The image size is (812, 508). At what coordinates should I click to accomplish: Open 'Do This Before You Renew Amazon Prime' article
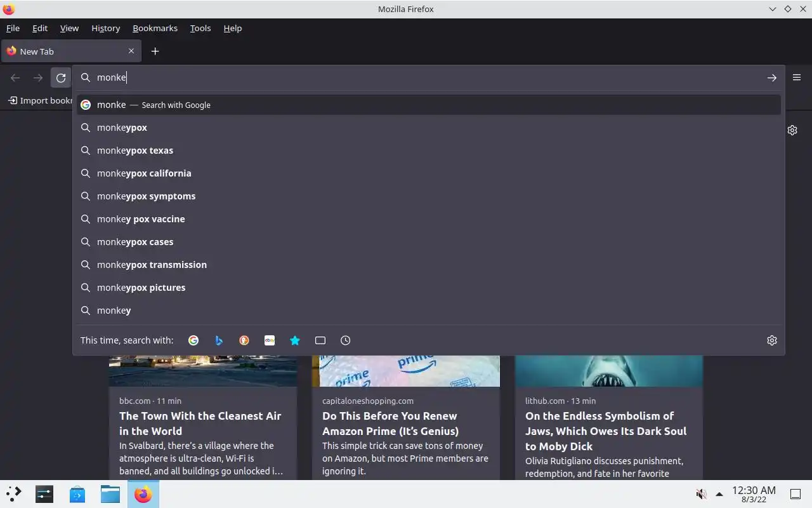tap(390, 424)
